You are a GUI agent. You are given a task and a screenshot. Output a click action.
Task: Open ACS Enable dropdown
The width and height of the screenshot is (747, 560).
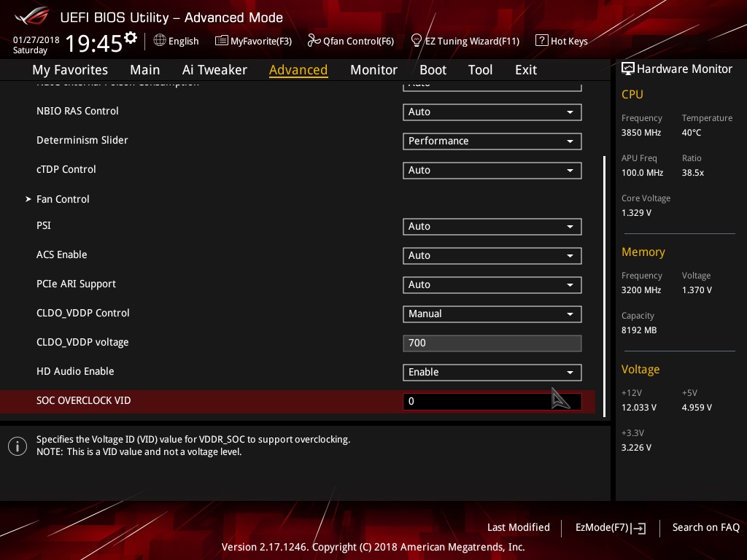[492, 256]
